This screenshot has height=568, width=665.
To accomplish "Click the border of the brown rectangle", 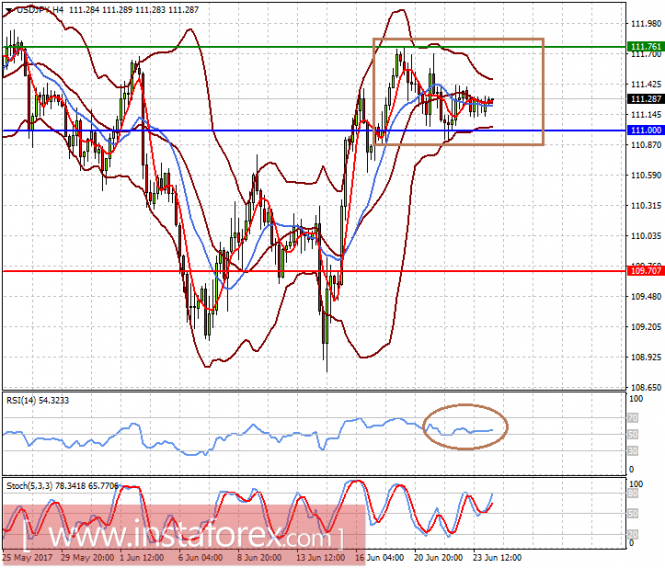I will [x=543, y=90].
